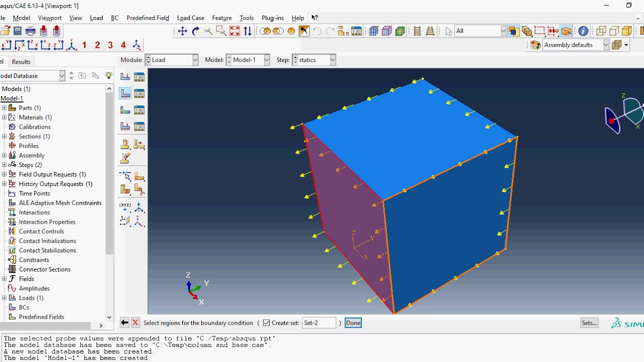
Task: Open the Load Manager icon
Action: pos(139,77)
